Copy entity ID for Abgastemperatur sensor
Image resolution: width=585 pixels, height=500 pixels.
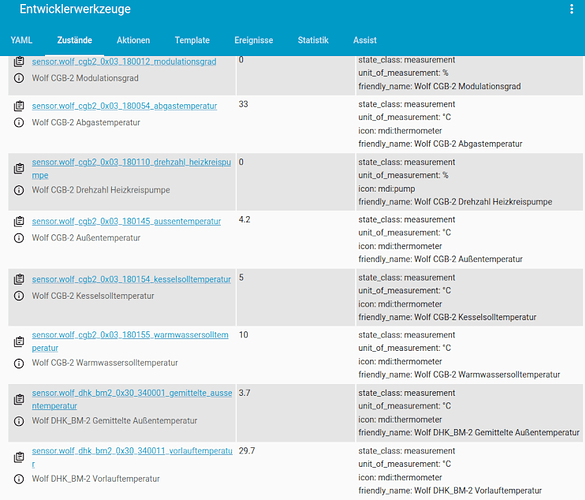[19, 106]
